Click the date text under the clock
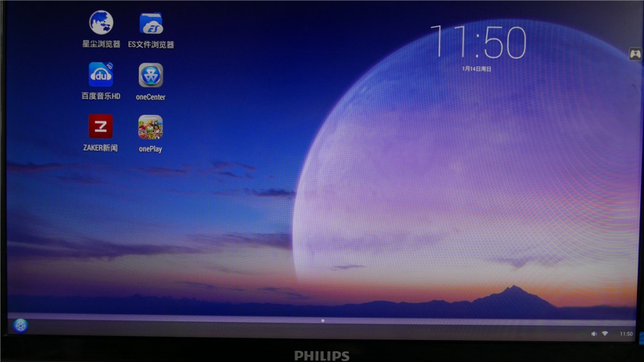Image resolution: width=644 pixels, height=362 pixels. point(477,69)
